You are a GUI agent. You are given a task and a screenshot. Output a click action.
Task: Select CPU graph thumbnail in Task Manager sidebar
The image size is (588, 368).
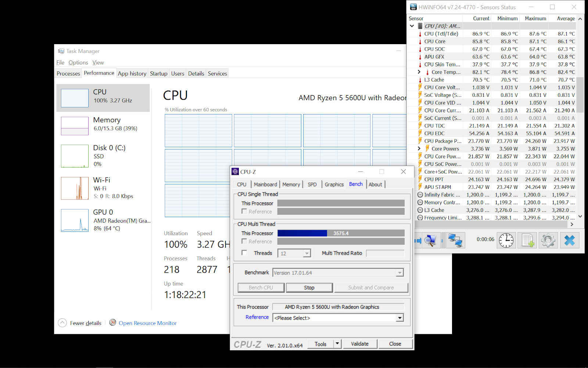coord(75,98)
